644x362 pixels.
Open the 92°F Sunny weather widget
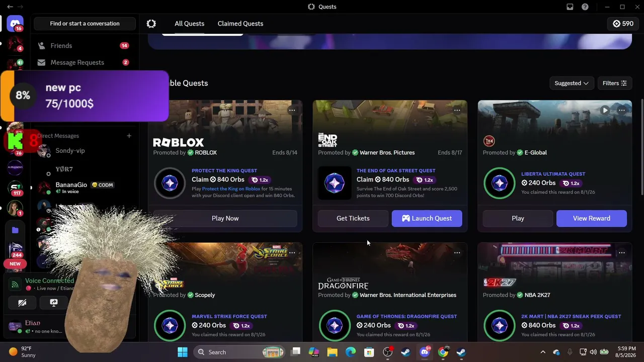click(x=23, y=352)
